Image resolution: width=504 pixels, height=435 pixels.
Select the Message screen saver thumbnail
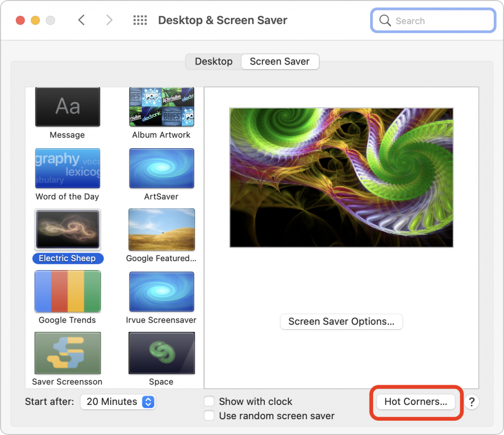click(67, 107)
